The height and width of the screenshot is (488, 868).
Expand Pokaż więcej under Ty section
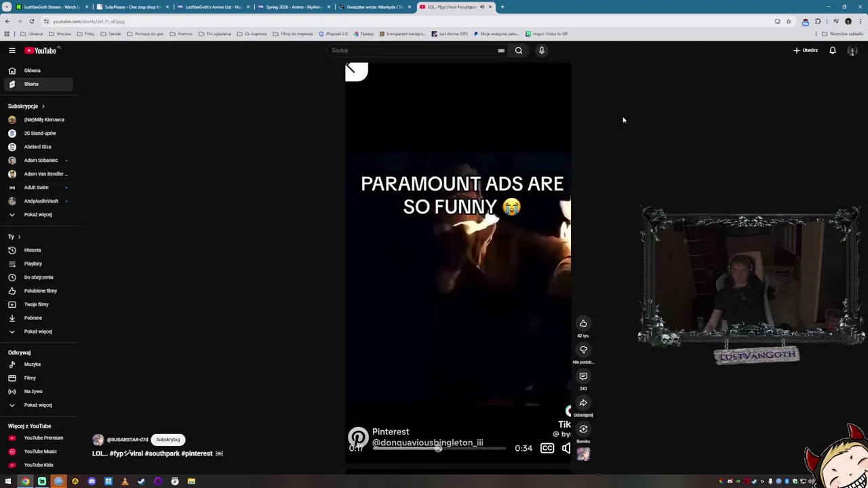coord(39,331)
